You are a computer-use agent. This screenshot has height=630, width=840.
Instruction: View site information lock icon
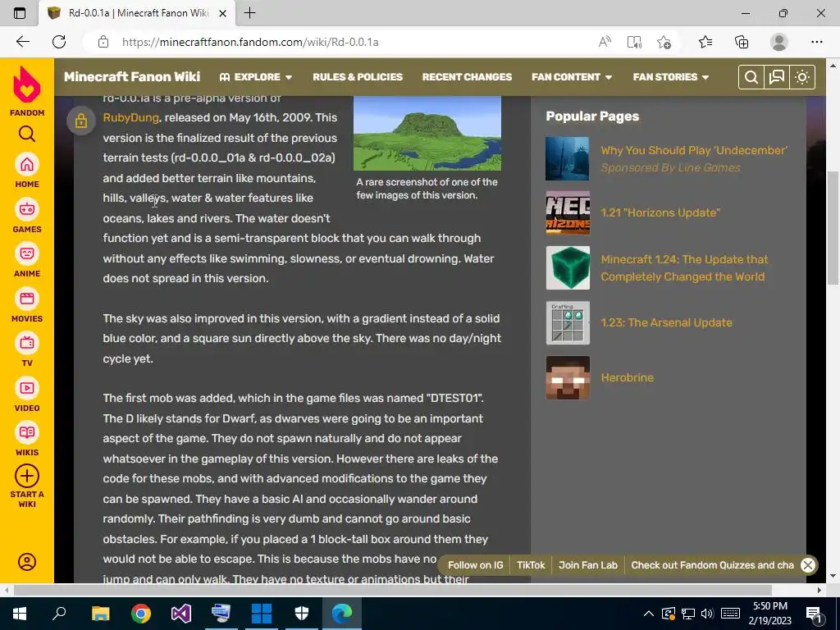click(x=103, y=42)
